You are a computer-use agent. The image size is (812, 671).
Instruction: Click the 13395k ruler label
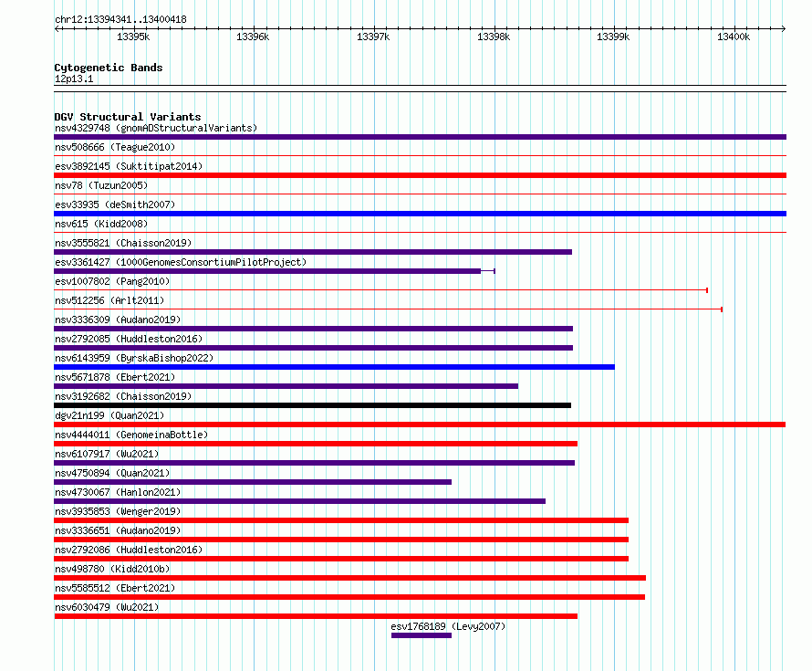133,37
